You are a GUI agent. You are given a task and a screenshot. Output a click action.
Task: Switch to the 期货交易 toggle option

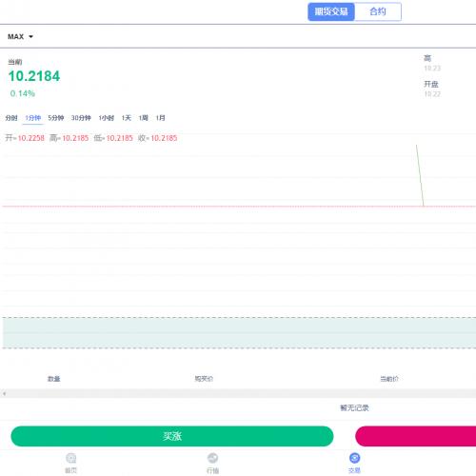[331, 11]
